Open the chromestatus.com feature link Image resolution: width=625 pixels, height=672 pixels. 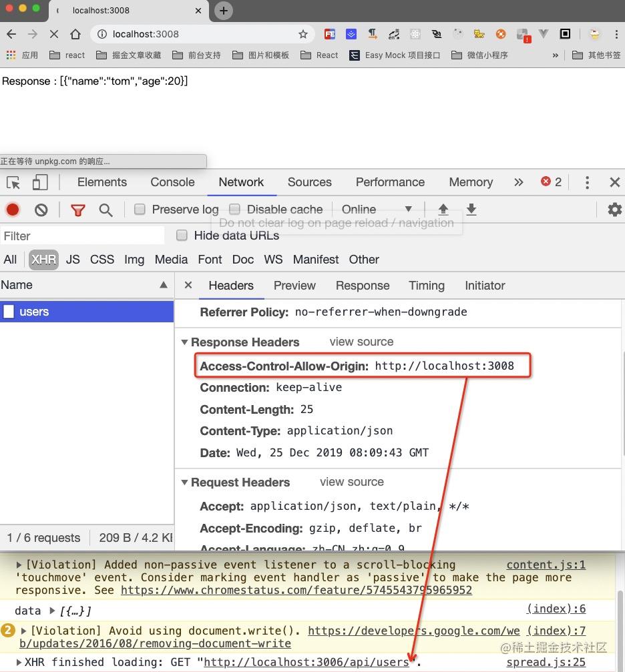click(x=296, y=590)
